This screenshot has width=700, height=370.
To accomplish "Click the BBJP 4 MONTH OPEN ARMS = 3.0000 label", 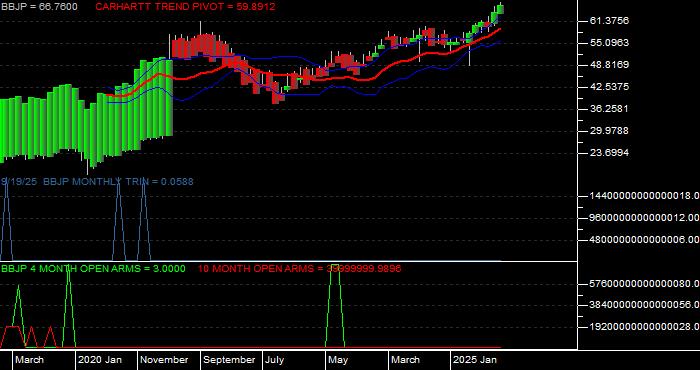I will point(93,269).
